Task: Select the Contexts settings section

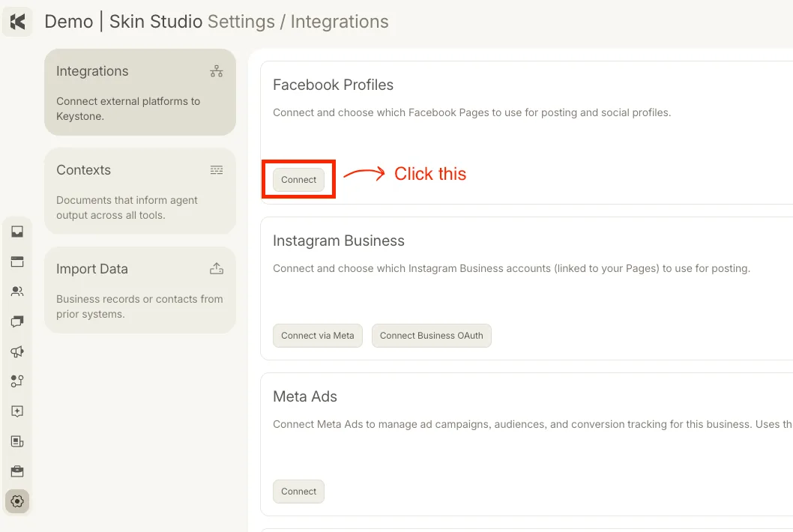Action: click(140, 191)
